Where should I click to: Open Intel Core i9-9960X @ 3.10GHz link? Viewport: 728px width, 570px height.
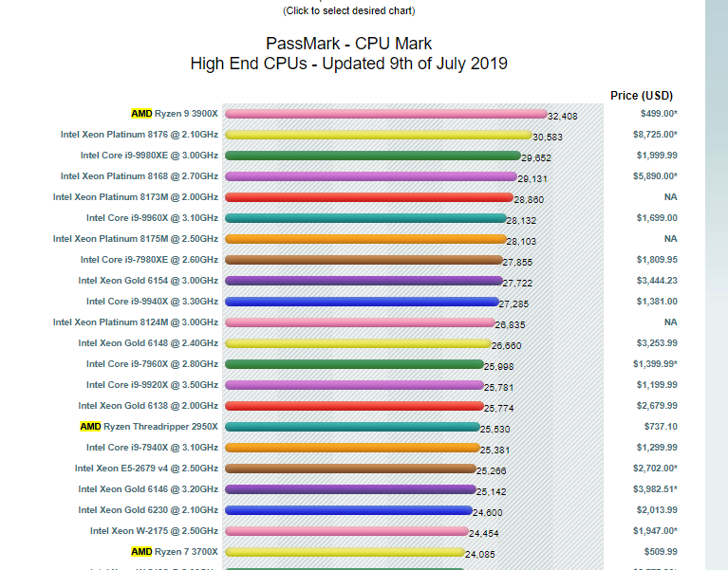pyautogui.click(x=152, y=218)
